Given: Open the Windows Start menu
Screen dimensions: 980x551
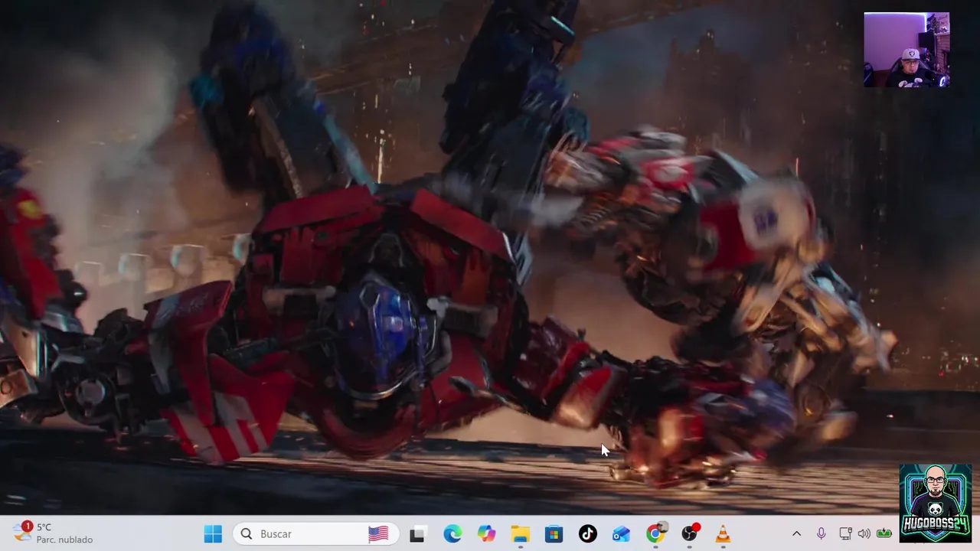Looking at the screenshot, I should [213, 533].
